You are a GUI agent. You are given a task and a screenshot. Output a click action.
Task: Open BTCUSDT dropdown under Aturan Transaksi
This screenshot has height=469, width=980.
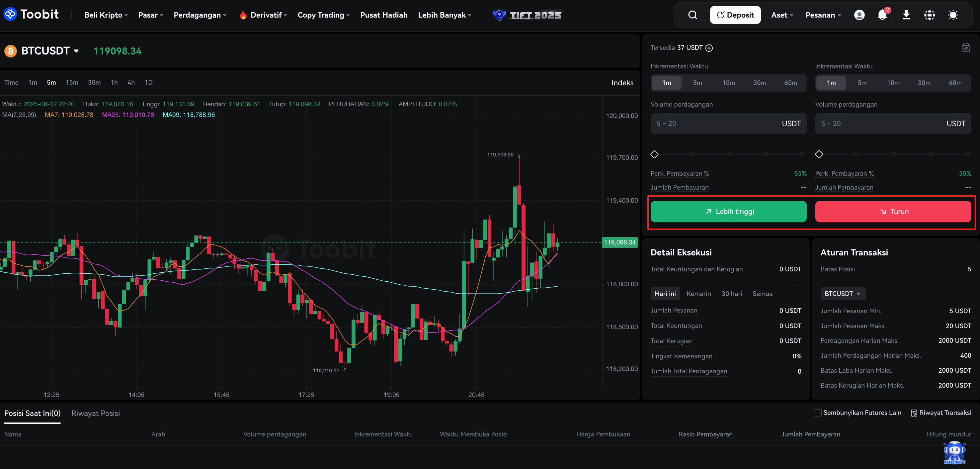click(x=842, y=294)
